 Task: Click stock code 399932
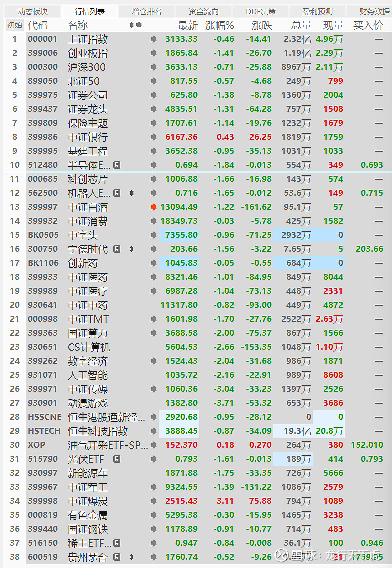43,221
